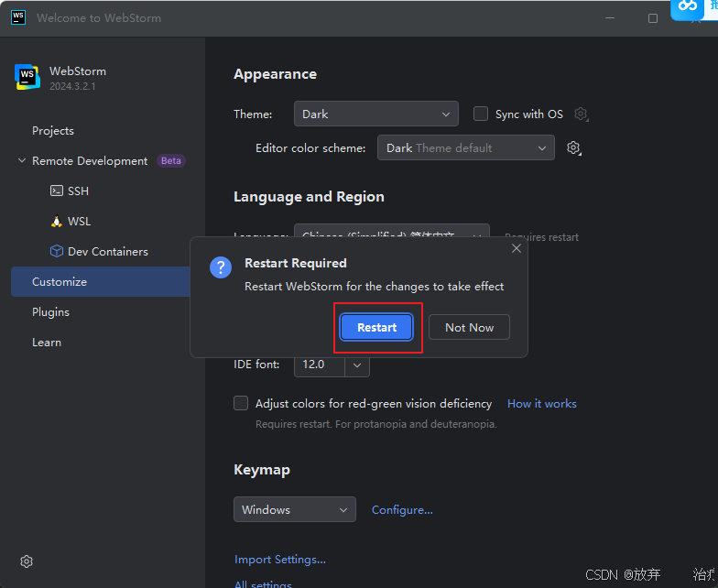This screenshot has height=588, width=718.
Task: Click the IDE font size field showing 12.0
Action: click(x=319, y=365)
